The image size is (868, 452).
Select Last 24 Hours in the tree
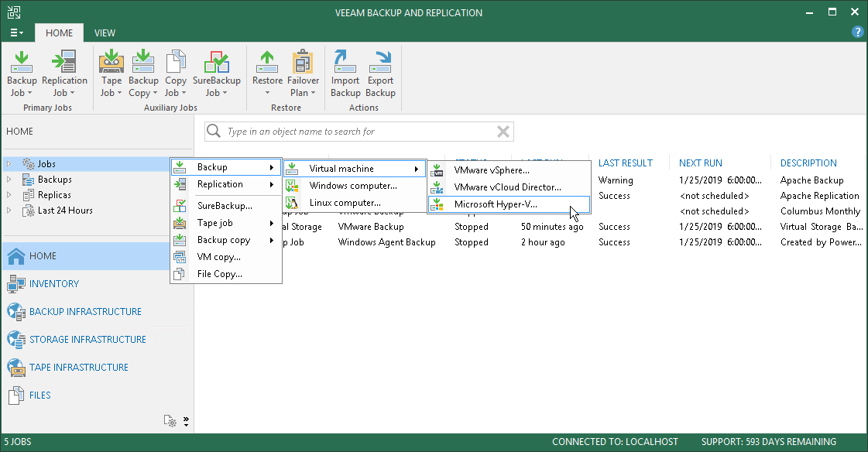65,211
